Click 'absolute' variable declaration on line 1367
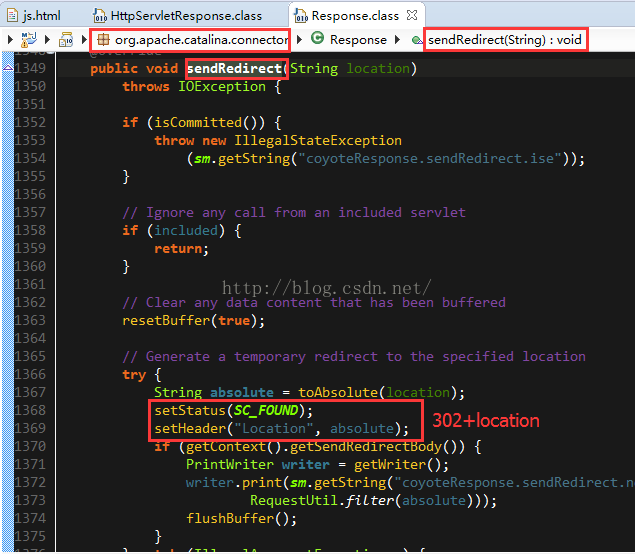This screenshot has width=635, height=554. (242, 392)
